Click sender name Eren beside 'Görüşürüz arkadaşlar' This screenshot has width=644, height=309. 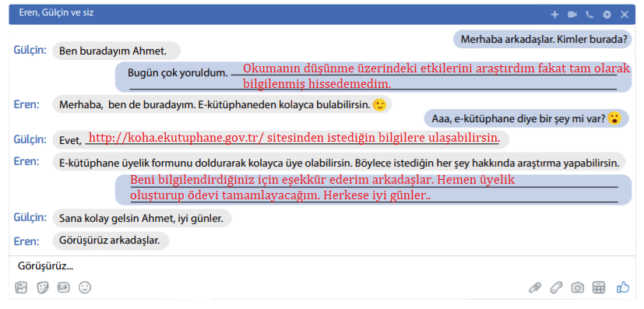[x=26, y=241]
